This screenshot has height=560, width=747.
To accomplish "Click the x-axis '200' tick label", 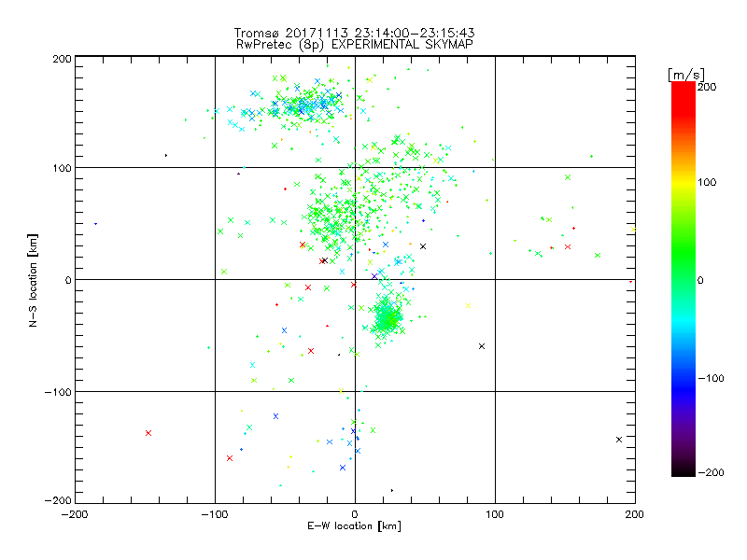I will coord(635,514).
